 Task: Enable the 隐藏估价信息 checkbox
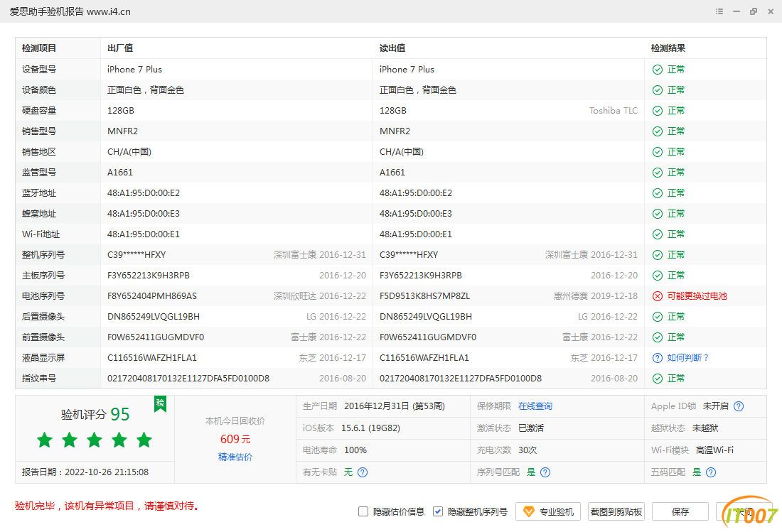[363, 511]
